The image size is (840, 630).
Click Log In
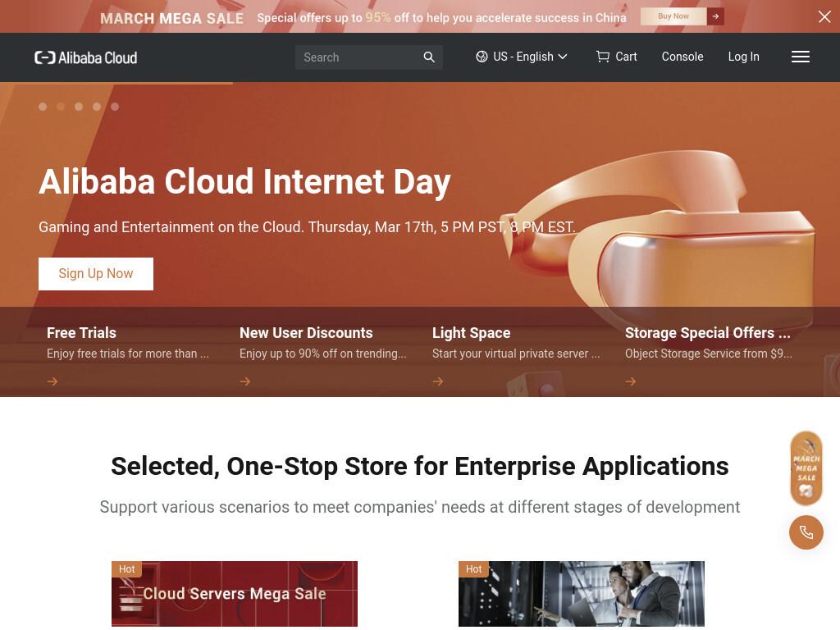[x=743, y=57]
